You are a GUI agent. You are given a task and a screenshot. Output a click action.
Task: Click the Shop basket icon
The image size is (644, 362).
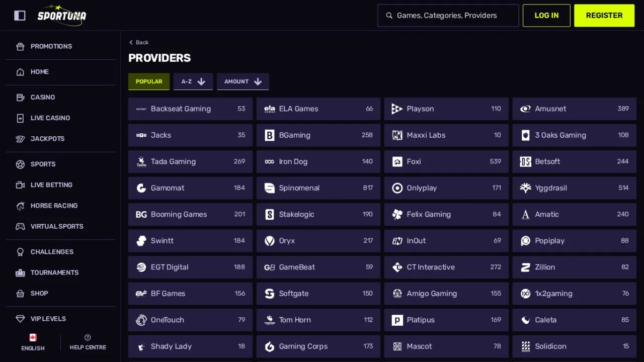[20, 293]
